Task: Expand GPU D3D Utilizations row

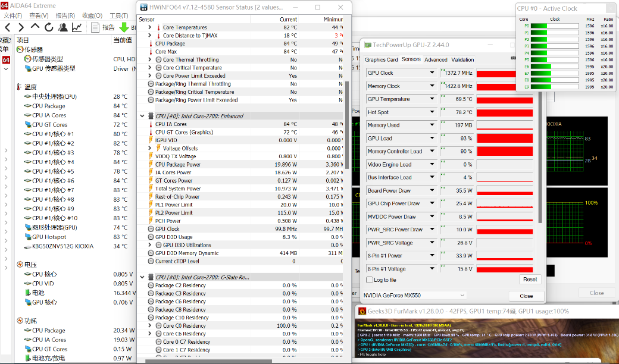Action: (149, 245)
